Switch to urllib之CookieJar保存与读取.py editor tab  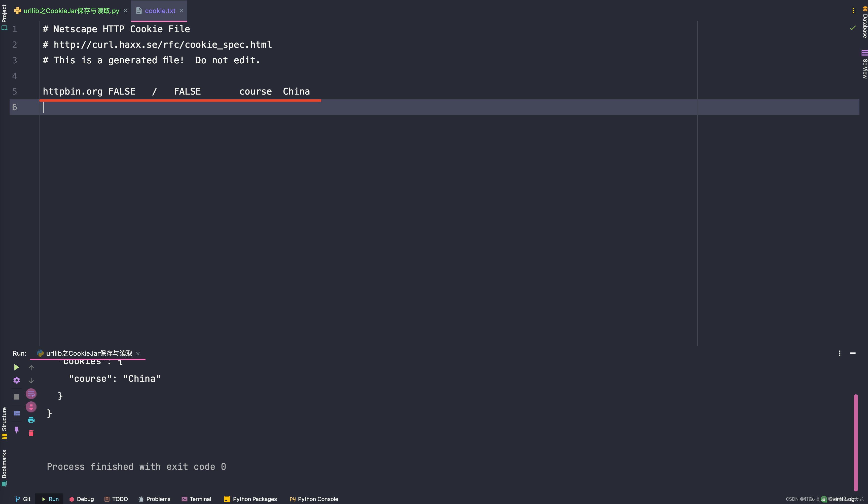[71, 11]
